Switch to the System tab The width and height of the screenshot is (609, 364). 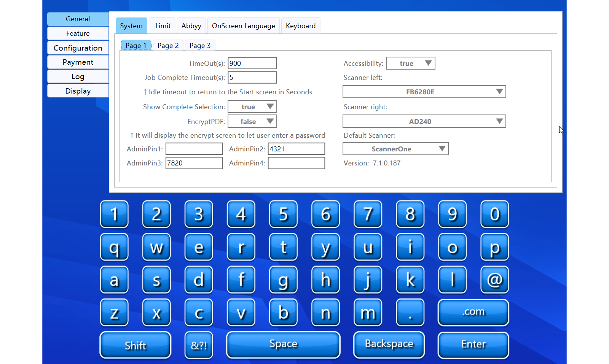pyautogui.click(x=131, y=25)
